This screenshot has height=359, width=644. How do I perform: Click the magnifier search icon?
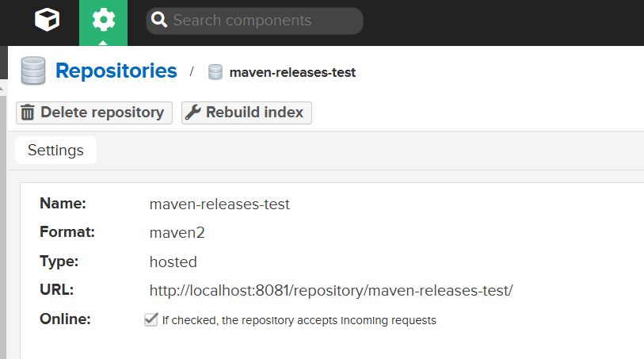(159, 19)
